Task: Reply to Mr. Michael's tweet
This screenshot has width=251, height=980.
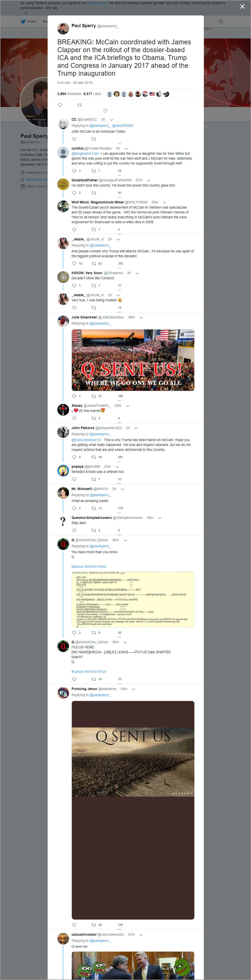Action: [x=74, y=508]
